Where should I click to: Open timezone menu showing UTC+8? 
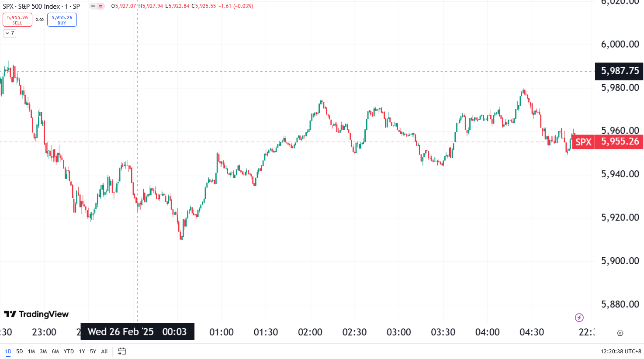[621, 351]
